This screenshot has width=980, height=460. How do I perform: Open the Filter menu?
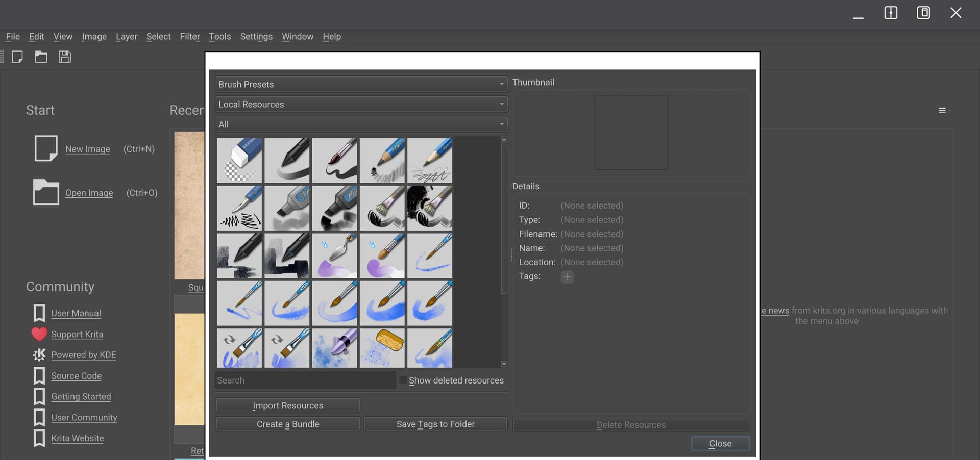click(x=189, y=37)
